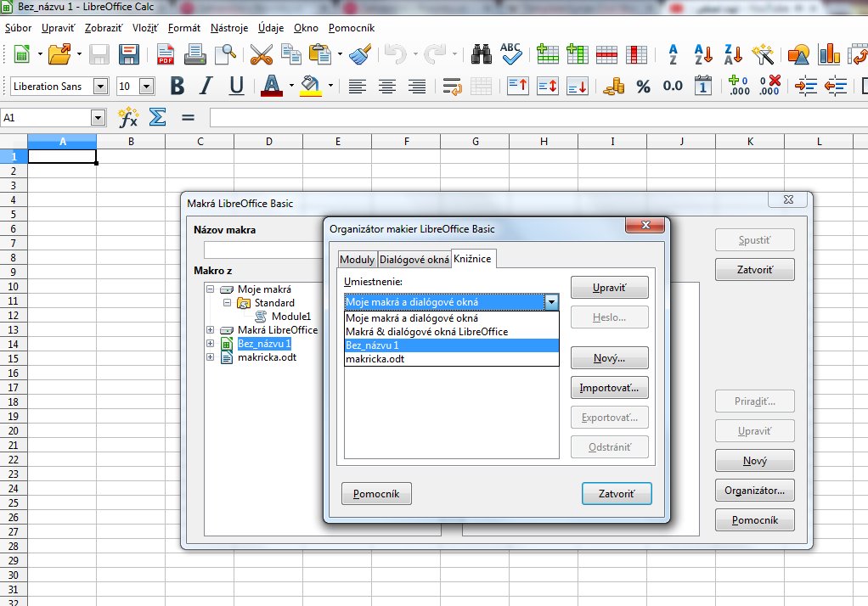Format cell as currency
Viewport: 868px width, 606px height.
(x=613, y=87)
